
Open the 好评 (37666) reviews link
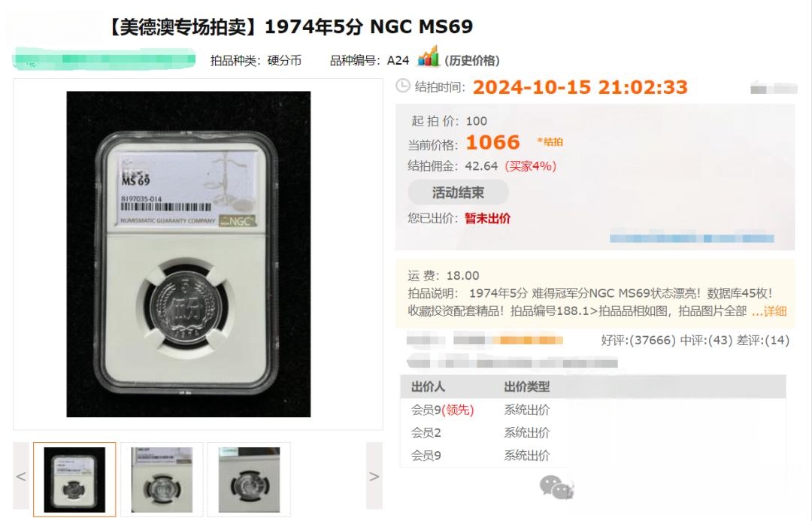638,341
